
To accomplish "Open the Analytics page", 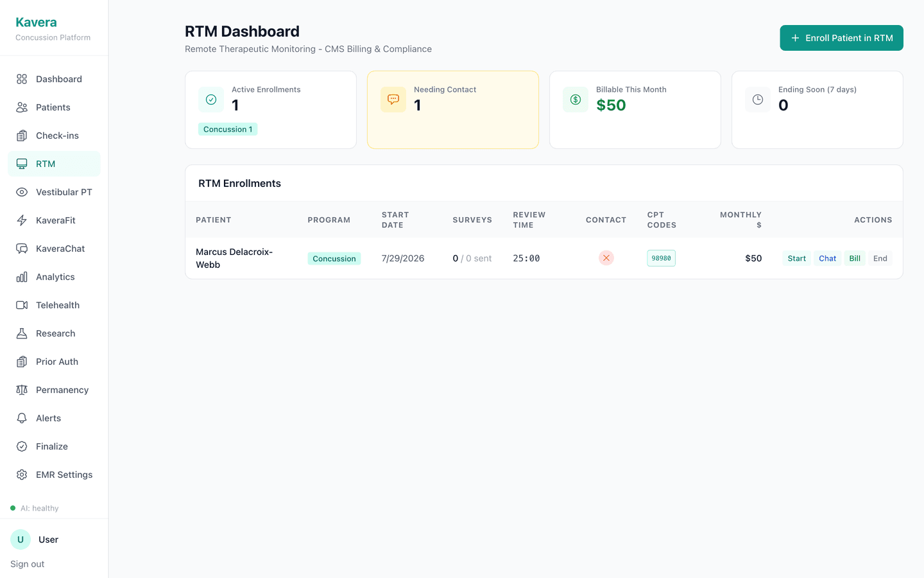I will (54, 277).
